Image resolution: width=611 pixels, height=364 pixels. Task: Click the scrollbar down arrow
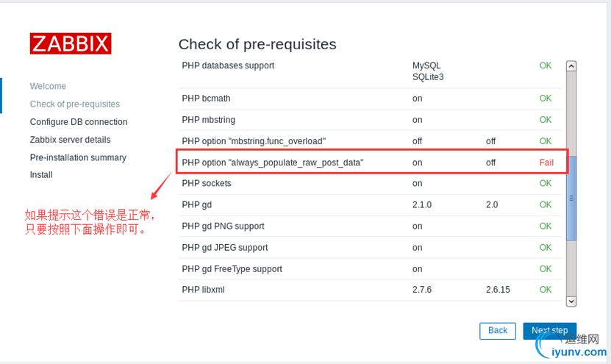[571, 300]
